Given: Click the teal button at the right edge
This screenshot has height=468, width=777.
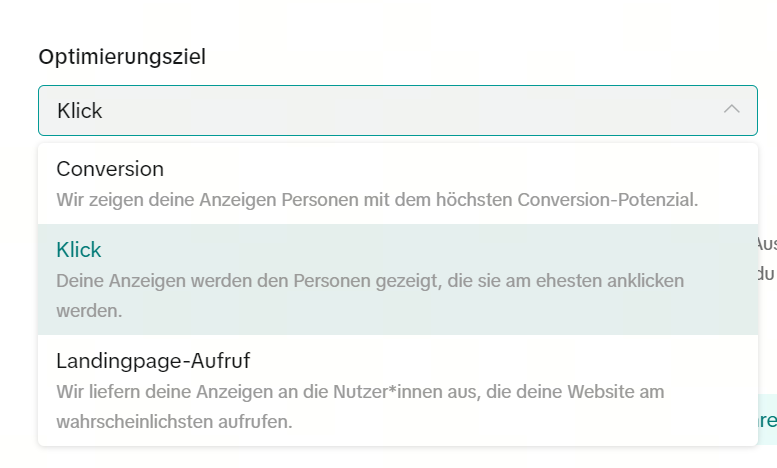Looking at the screenshot, I should 768,421.
